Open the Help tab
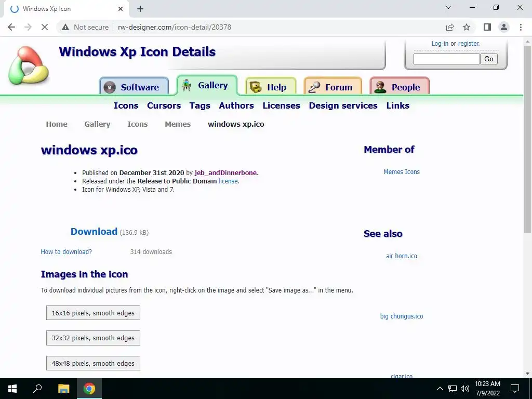This screenshot has height=399, width=532. coord(271,87)
